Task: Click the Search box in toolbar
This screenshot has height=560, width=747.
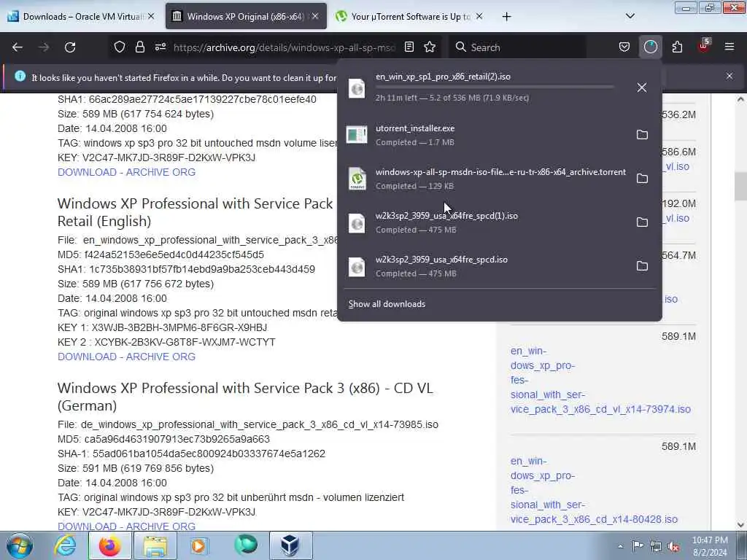Action: [518, 47]
